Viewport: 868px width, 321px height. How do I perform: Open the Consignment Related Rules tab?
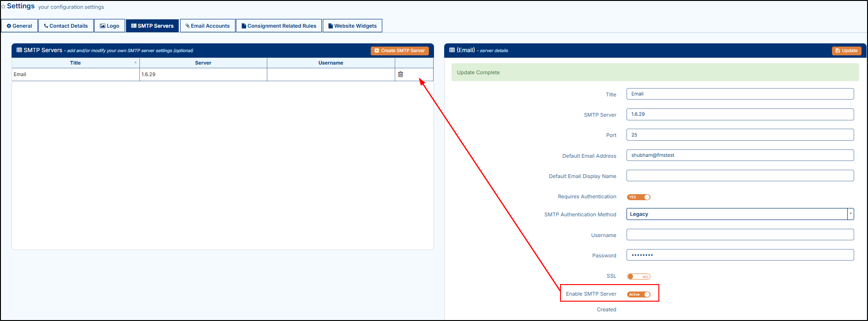click(279, 26)
